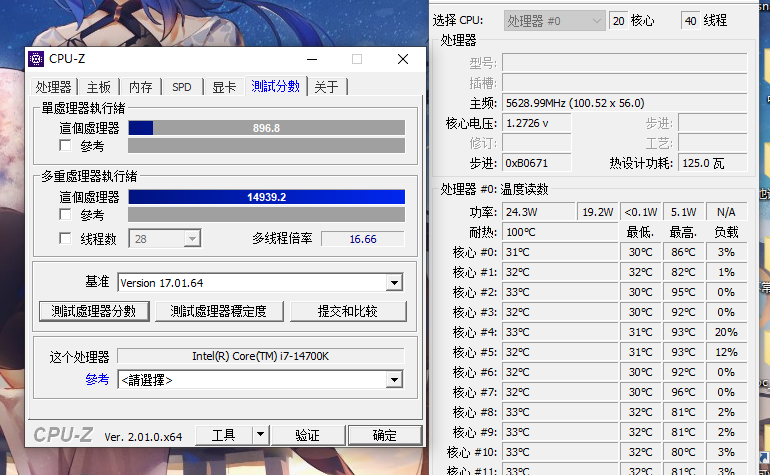Click the 提交和比较 button
Viewport: 770px width, 475px height.
pyautogui.click(x=348, y=311)
